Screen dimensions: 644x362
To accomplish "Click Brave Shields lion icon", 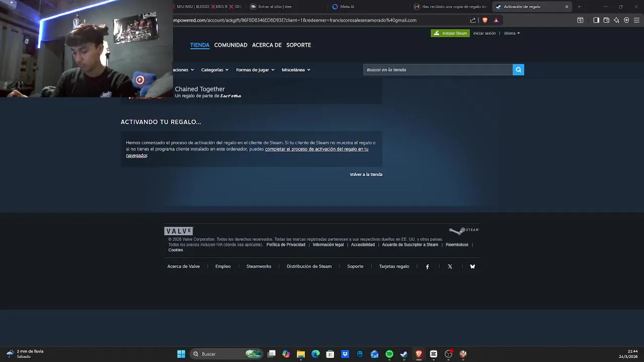I will [x=485, y=20].
